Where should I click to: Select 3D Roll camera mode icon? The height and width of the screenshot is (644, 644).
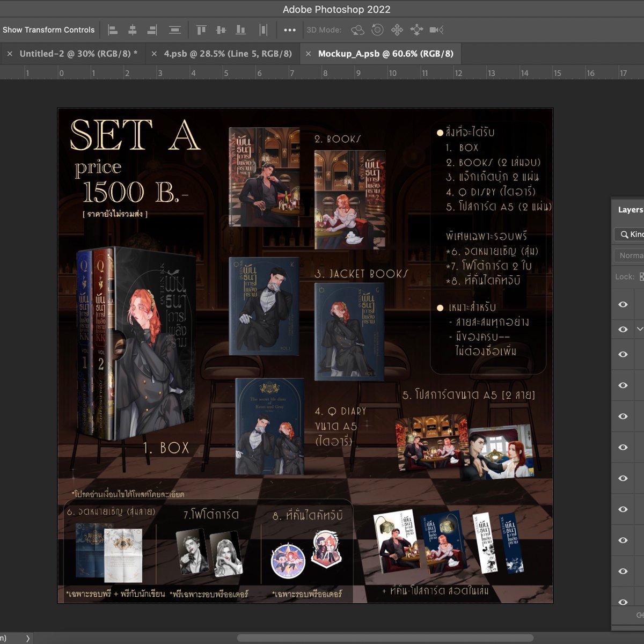pyautogui.click(x=377, y=30)
